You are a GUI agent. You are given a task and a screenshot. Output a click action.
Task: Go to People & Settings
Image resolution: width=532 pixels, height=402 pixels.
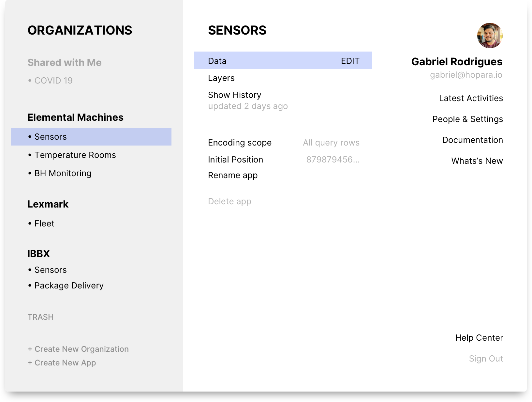pos(467,119)
